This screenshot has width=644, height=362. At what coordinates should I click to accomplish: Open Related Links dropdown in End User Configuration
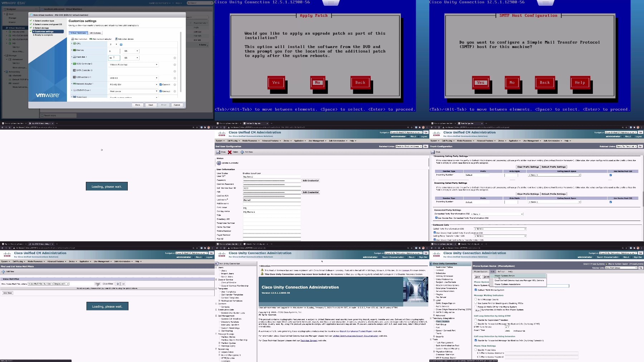[x=409, y=146]
